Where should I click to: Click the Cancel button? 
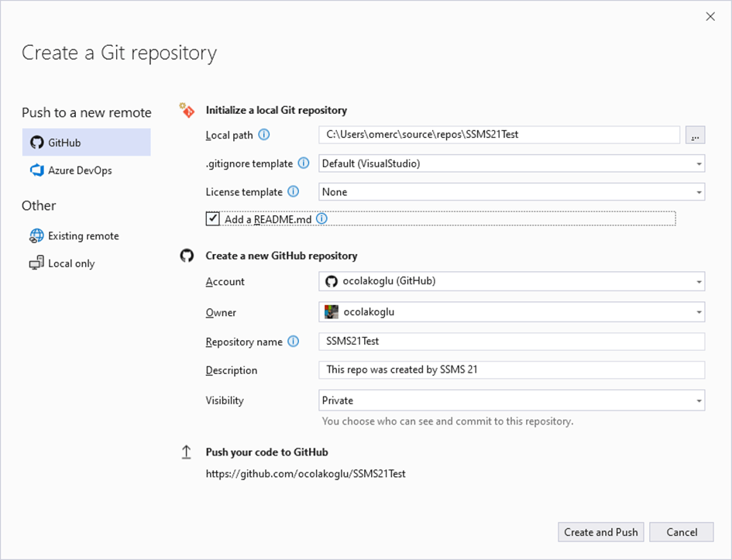click(681, 532)
